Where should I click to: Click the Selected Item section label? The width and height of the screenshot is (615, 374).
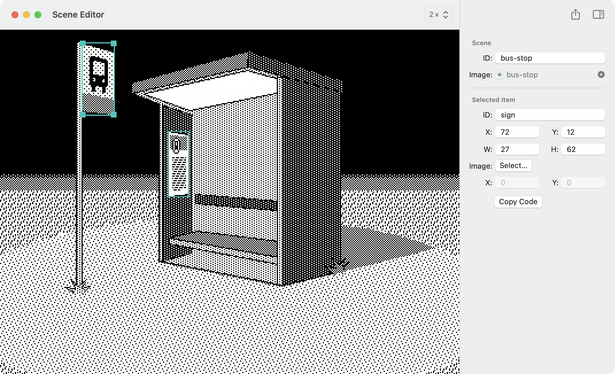(493, 100)
